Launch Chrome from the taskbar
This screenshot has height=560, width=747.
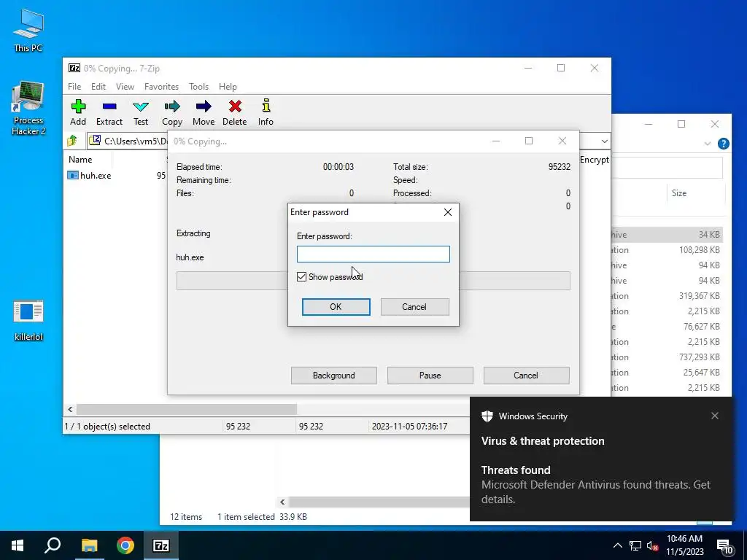pyautogui.click(x=125, y=545)
